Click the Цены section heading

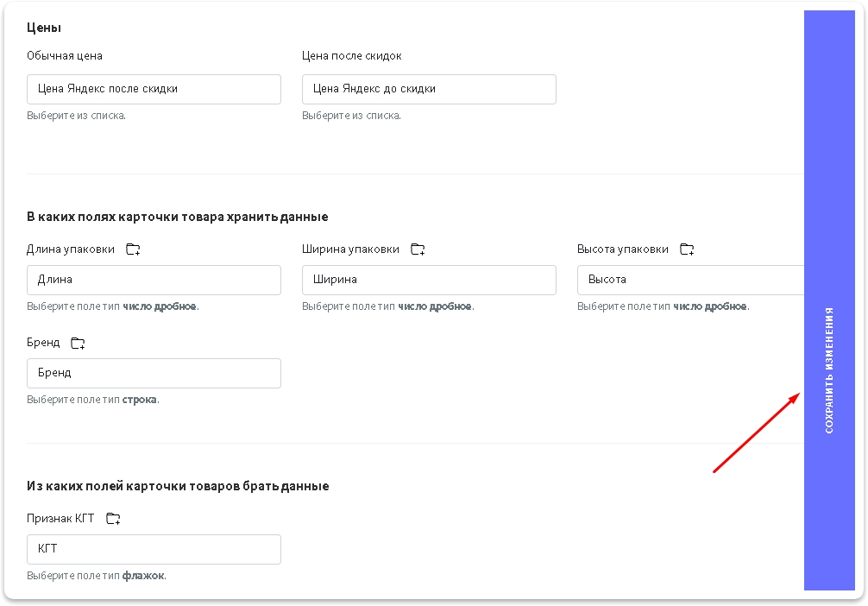(44, 28)
